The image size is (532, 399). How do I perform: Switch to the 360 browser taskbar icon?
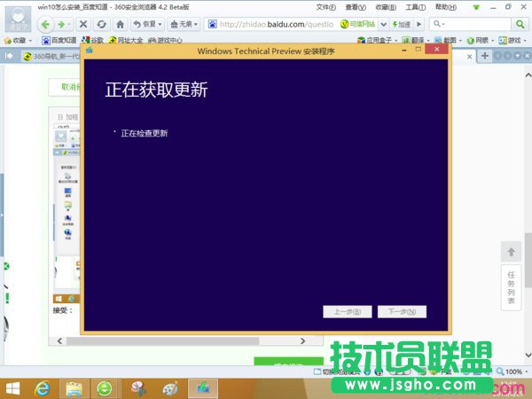click(x=104, y=389)
